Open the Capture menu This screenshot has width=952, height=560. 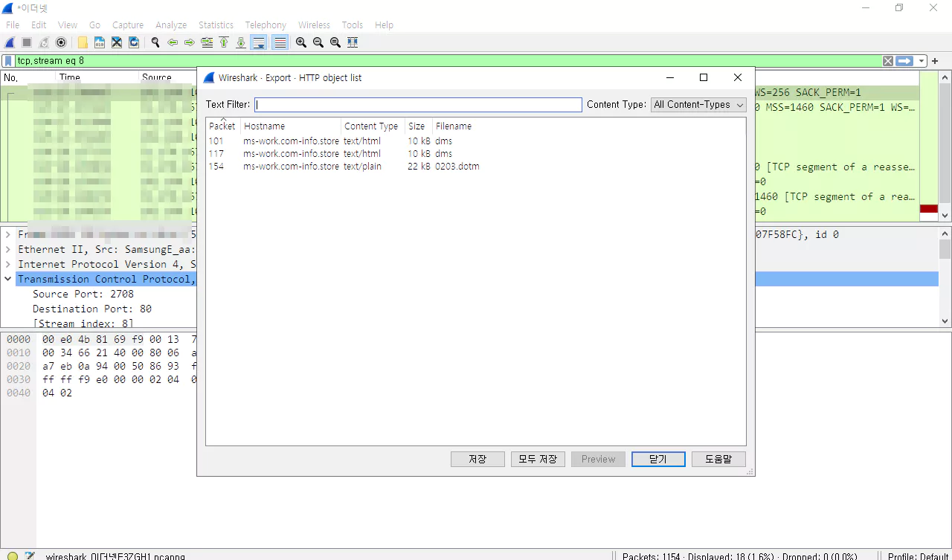tap(128, 25)
